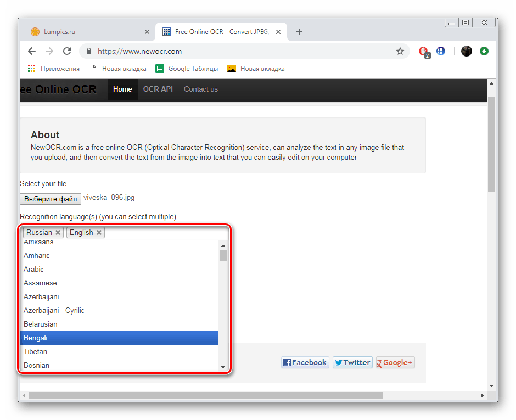
Task: Open the red Opera-style extension icon with badge
Action: (424, 52)
